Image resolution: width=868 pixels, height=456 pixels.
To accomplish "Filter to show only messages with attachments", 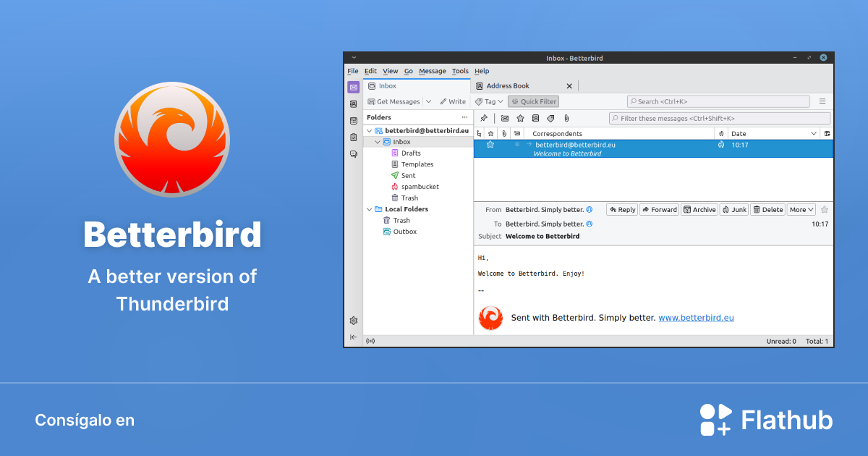I will pyautogui.click(x=567, y=117).
